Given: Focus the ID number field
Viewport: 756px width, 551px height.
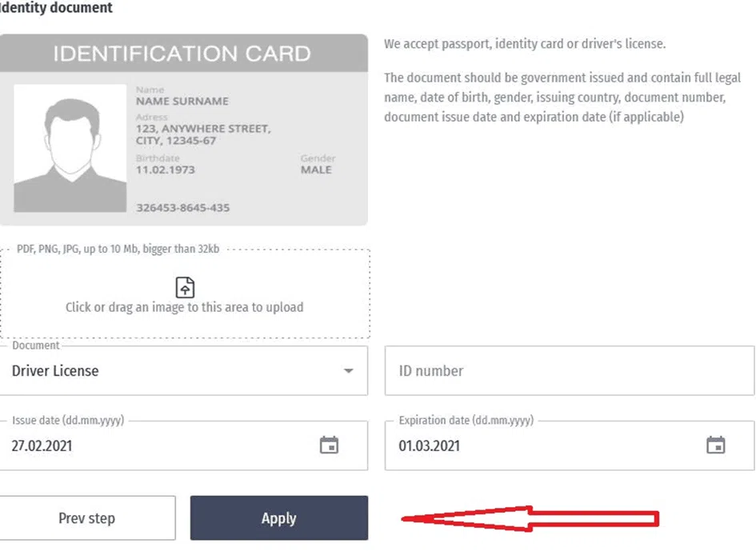Looking at the screenshot, I should tap(570, 371).
